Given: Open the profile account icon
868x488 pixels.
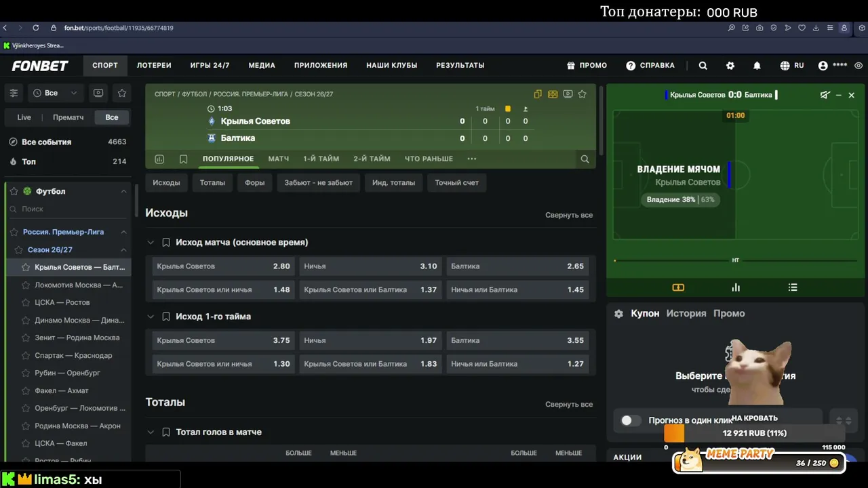Looking at the screenshot, I should pos(823,66).
